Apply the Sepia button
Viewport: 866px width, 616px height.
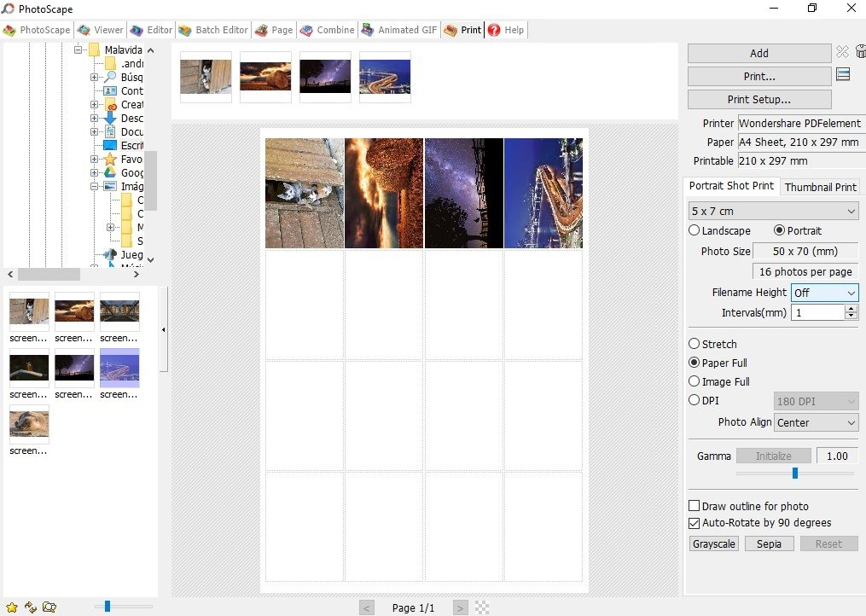tap(769, 543)
